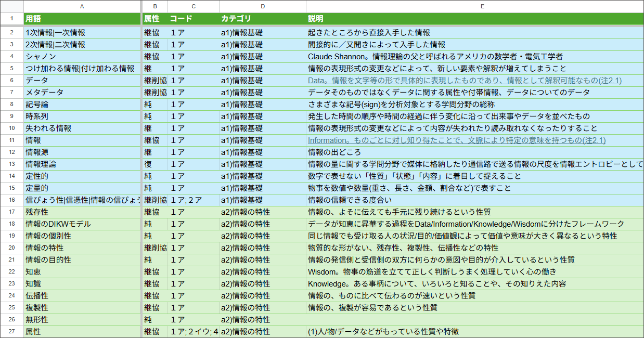This screenshot has width=644, height=338.
Task: Select the '属性' term cell in row 27
Action: [x=82, y=332]
